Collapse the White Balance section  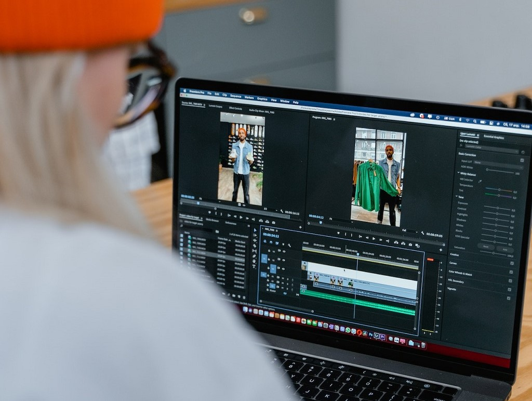click(458, 173)
